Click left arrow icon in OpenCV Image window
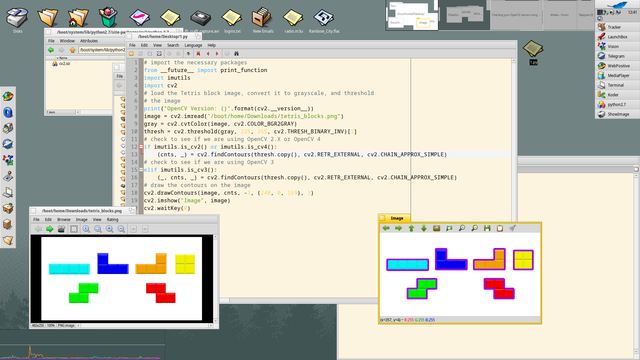This screenshot has height=360, width=640. [x=386, y=228]
